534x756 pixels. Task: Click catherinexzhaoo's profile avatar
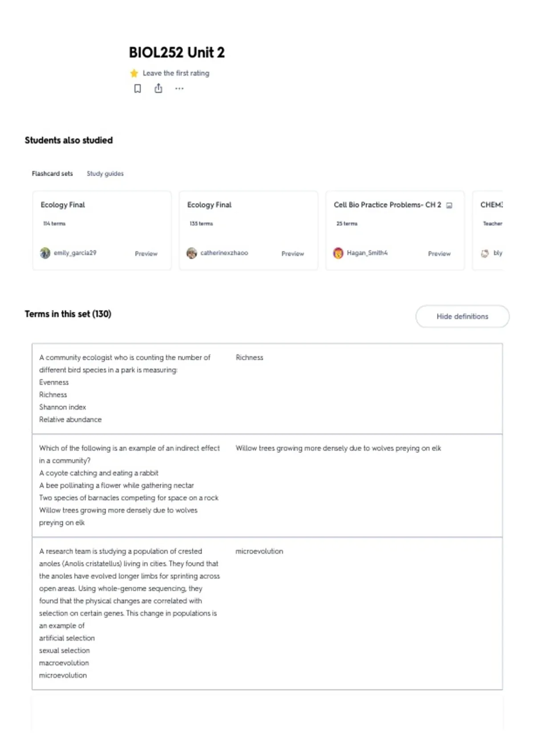[x=192, y=253]
